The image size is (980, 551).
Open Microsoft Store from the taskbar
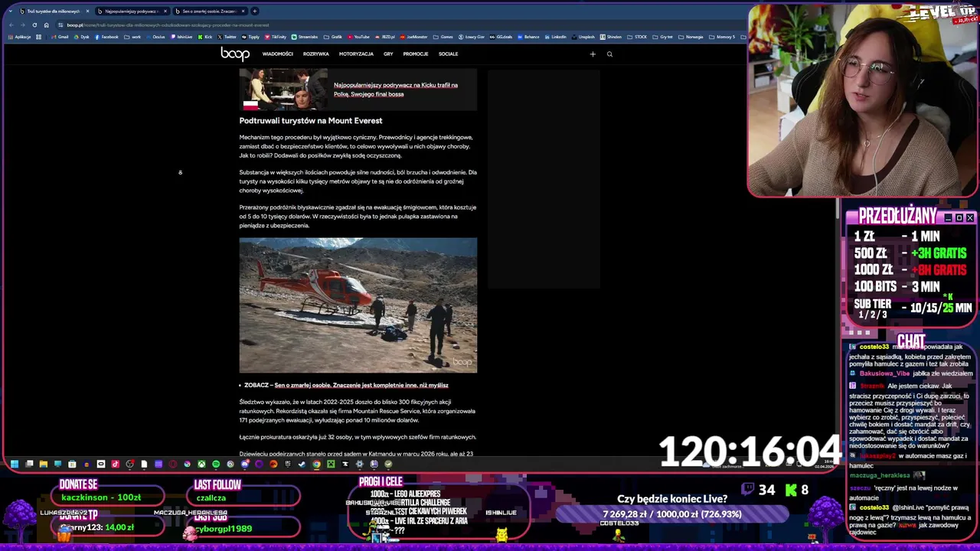click(x=72, y=464)
